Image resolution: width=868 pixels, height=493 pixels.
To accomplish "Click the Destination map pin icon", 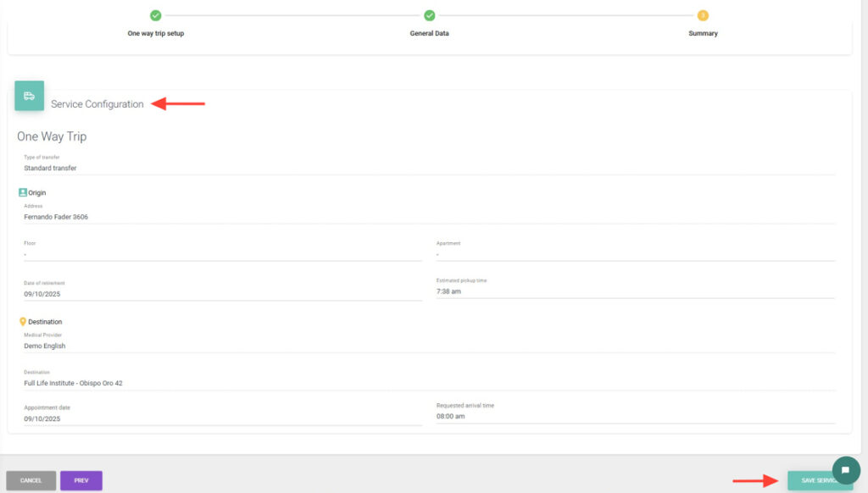I will [x=23, y=322].
